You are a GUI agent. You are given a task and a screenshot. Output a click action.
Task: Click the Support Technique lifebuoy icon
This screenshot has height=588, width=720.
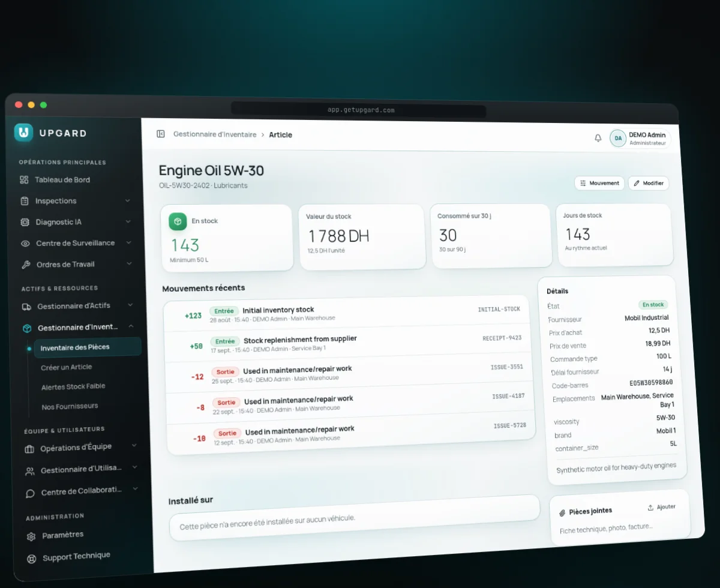point(32,559)
